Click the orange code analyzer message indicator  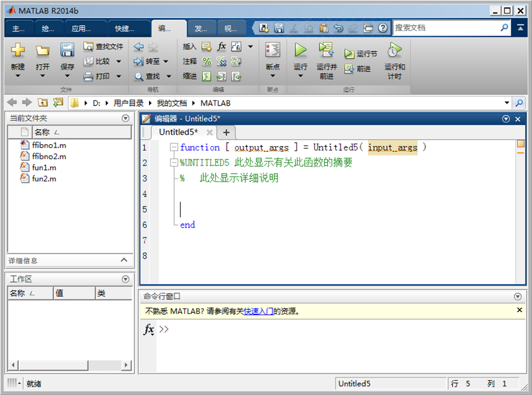(520, 143)
